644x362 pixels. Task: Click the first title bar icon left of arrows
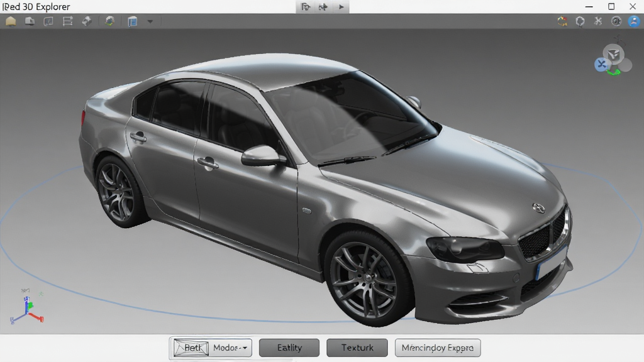coord(305,7)
